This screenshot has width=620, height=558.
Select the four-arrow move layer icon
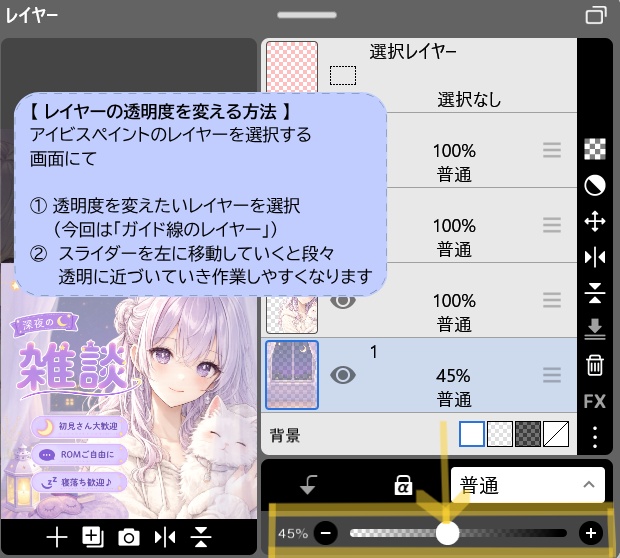pos(595,221)
